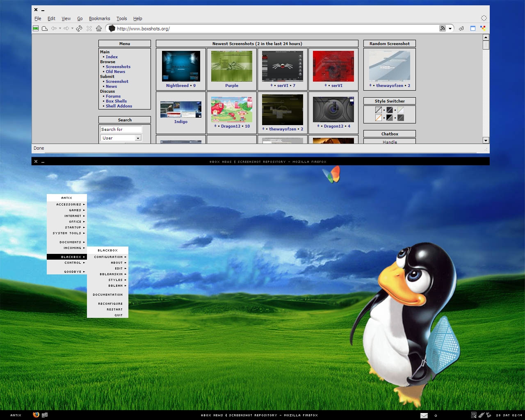The height and width of the screenshot is (420, 525).
Task: Expand the Configuration submenu in Blackbox menu
Action: click(x=108, y=257)
